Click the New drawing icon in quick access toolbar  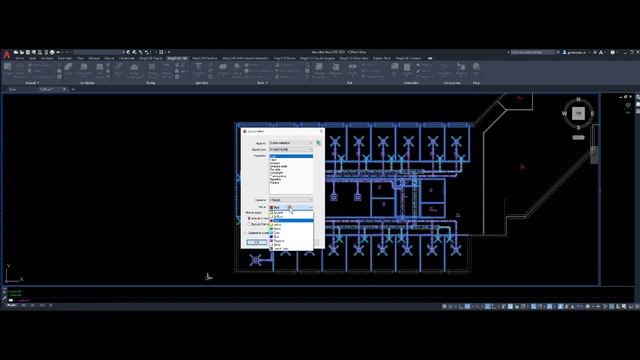click(16, 52)
